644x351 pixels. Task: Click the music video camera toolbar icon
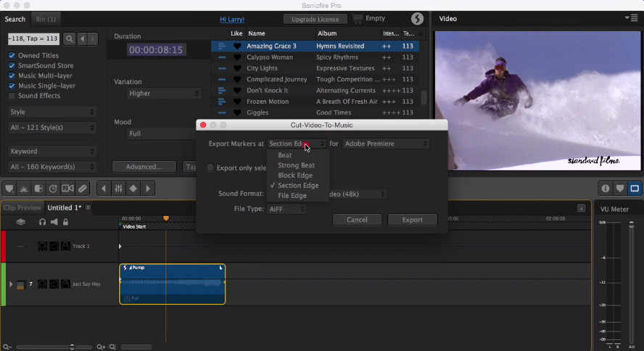67,189
